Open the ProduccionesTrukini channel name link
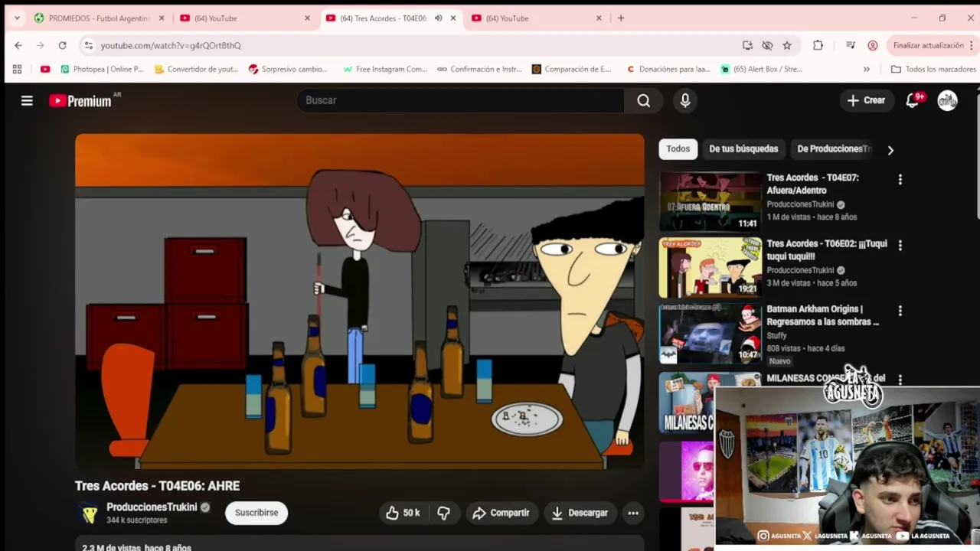 pyautogui.click(x=152, y=507)
